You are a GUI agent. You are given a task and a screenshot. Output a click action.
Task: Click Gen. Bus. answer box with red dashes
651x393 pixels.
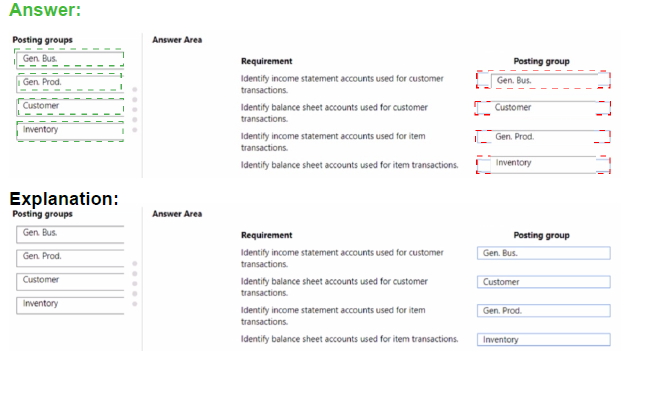pyautogui.click(x=543, y=80)
